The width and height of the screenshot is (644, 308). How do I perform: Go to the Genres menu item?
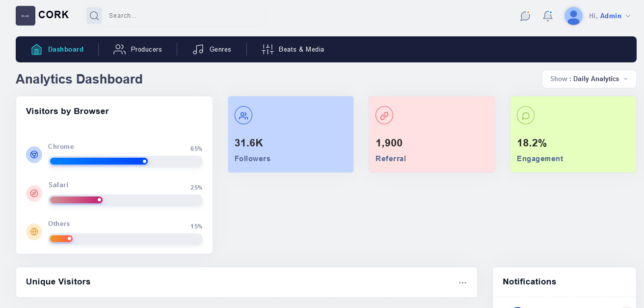(212, 49)
